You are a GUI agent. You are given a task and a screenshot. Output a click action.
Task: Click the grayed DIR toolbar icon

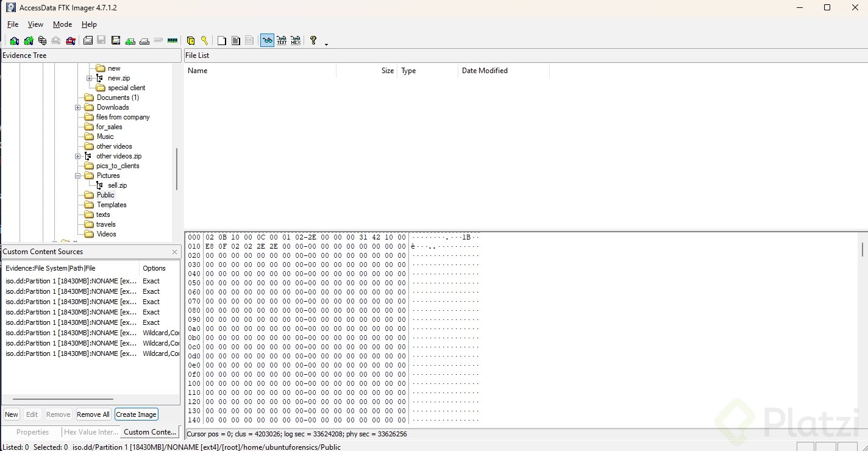(x=249, y=41)
